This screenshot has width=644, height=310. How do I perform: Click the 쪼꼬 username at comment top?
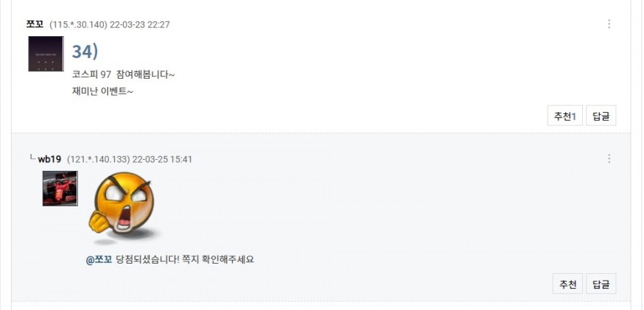[35, 24]
